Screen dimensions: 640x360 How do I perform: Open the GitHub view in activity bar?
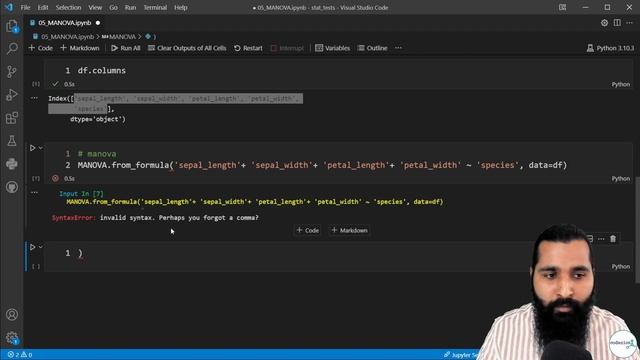tap(12, 187)
